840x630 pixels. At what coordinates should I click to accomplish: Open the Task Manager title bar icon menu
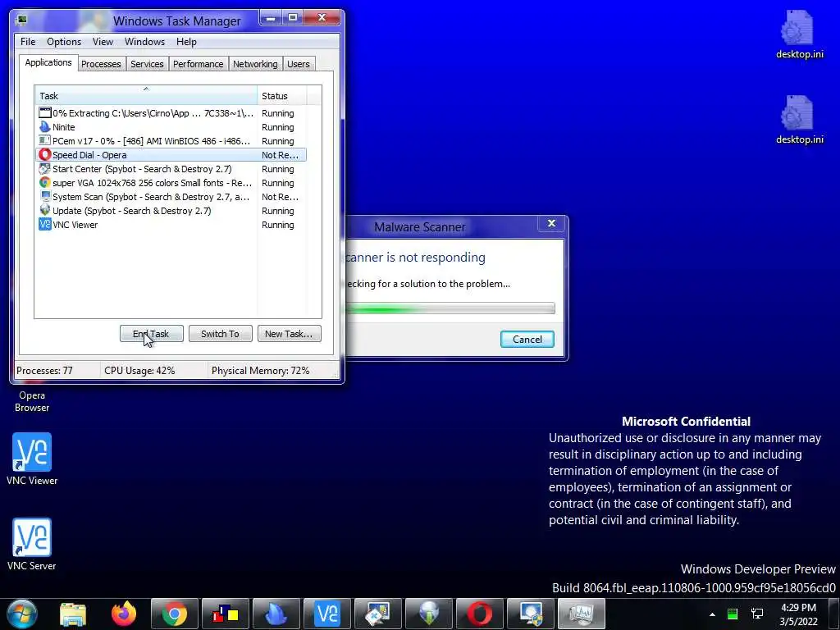pos(21,21)
